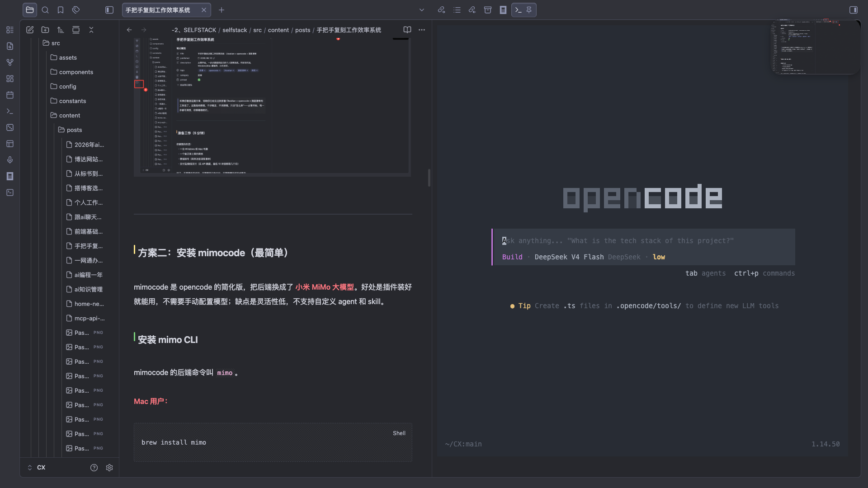Click the 小米 MiMo 大模型 link
The image size is (868, 488).
click(x=324, y=287)
